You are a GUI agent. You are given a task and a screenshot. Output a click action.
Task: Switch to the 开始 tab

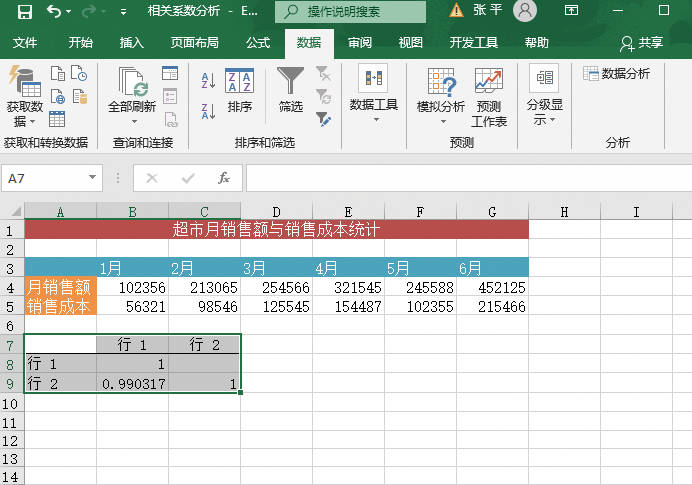pos(80,43)
